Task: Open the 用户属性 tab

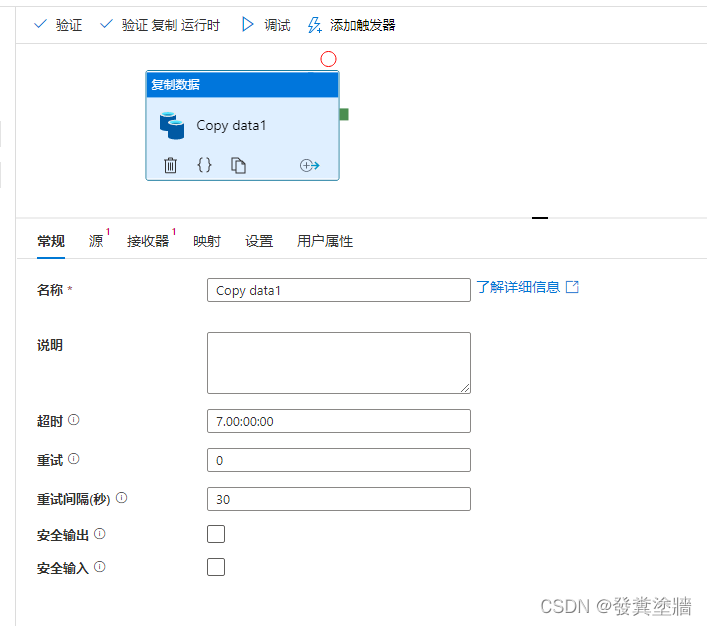Action: point(325,241)
